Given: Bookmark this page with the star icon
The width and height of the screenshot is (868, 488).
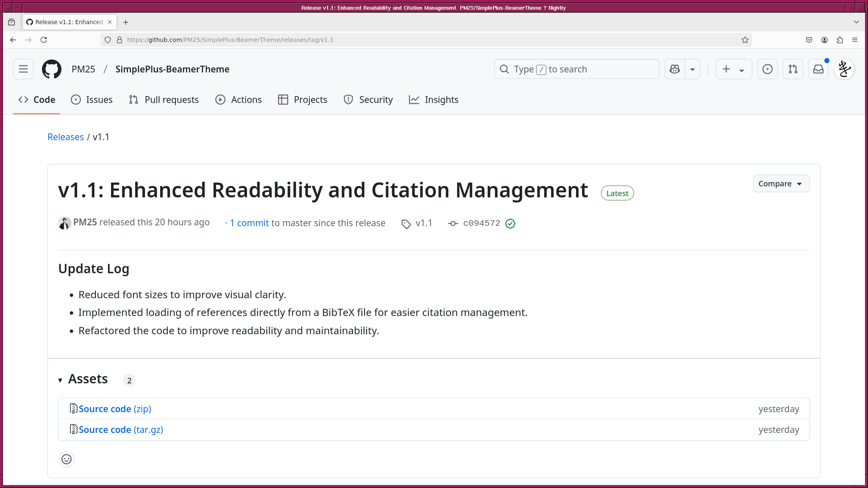Looking at the screenshot, I should tap(745, 40).
